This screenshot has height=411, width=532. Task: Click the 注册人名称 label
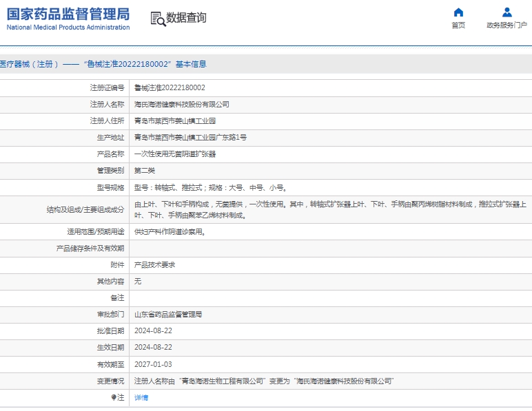click(x=108, y=105)
